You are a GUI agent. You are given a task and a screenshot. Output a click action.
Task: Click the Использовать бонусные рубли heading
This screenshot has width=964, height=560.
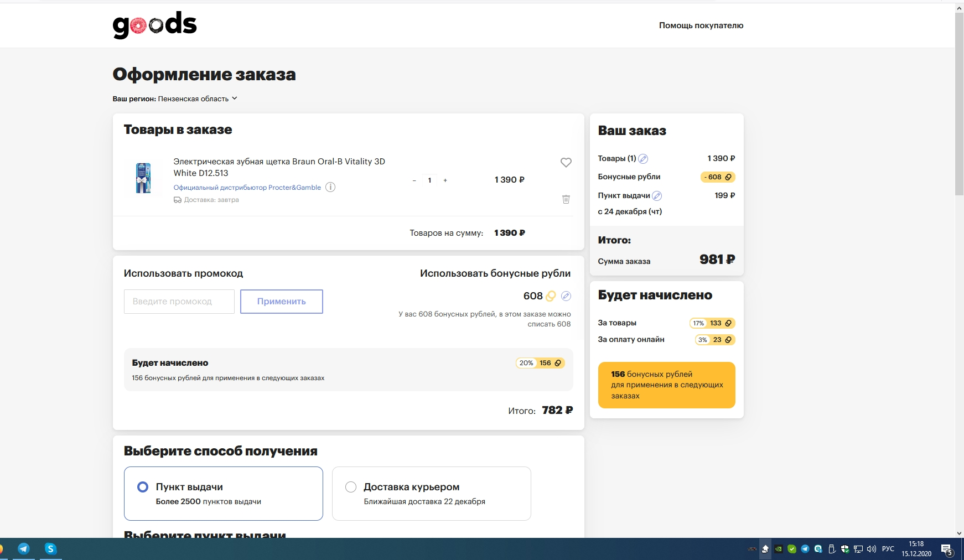[x=495, y=273]
